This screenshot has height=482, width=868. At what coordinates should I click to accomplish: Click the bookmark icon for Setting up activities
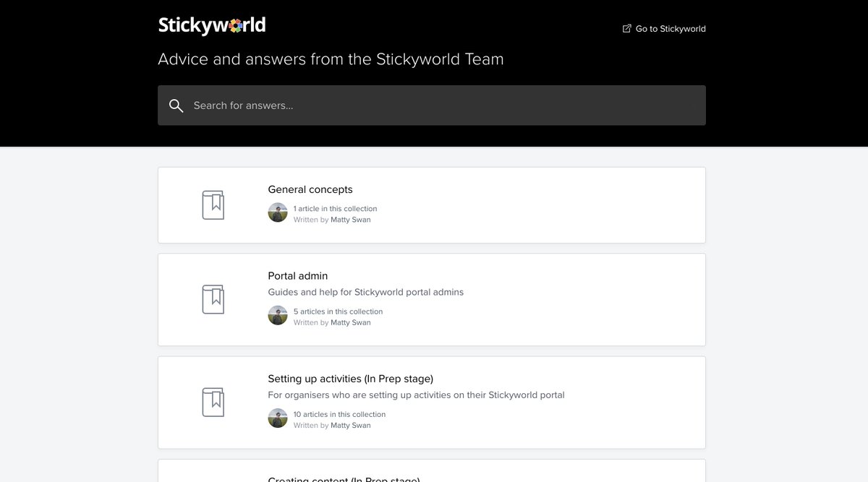(213, 402)
